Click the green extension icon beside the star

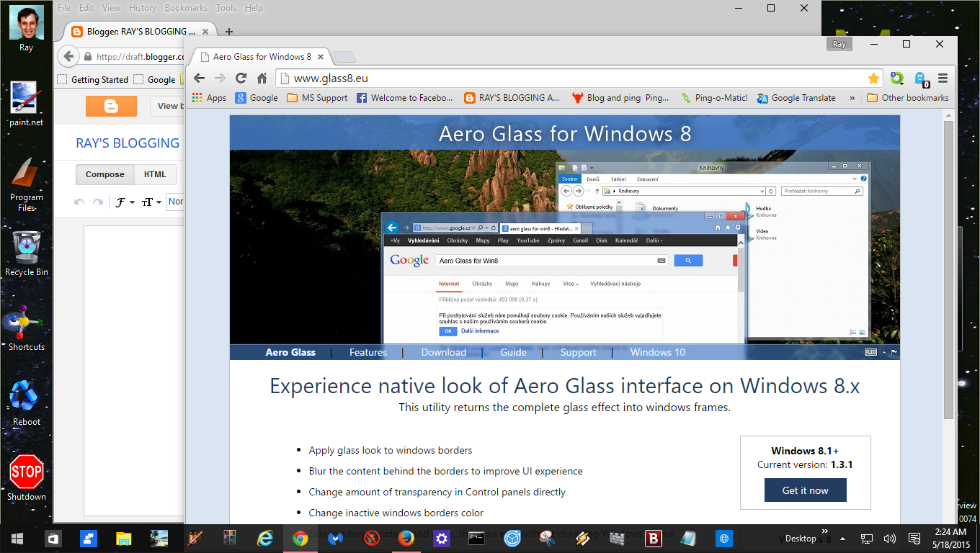click(896, 78)
